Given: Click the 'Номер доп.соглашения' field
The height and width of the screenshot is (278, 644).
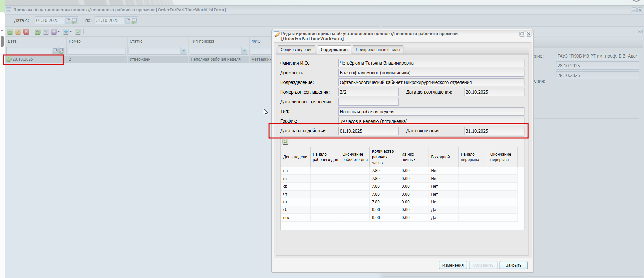Looking at the screenshot, I should [368, 92].
